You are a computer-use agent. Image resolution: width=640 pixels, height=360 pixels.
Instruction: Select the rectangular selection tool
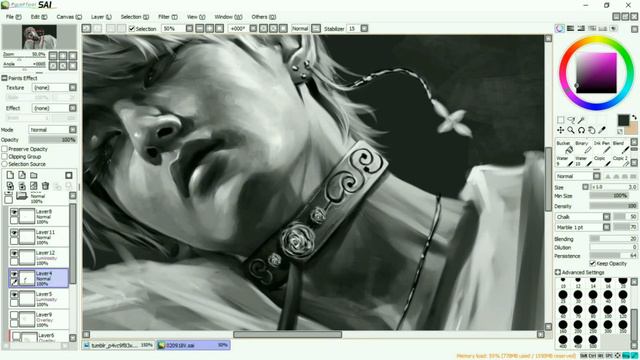[x=560, y=120]
